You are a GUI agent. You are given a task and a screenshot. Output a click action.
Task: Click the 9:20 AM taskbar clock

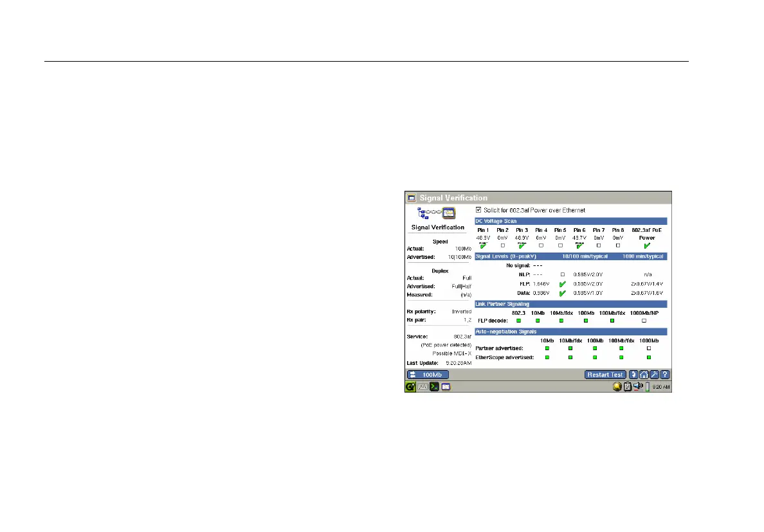pyautogui.click(x=661, y=387)
